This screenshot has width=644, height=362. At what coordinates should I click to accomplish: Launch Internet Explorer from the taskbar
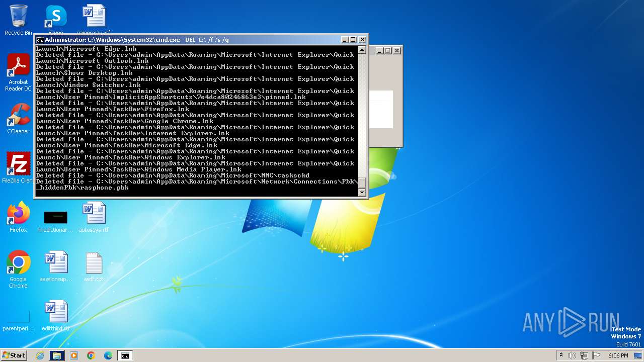point(40,355)
